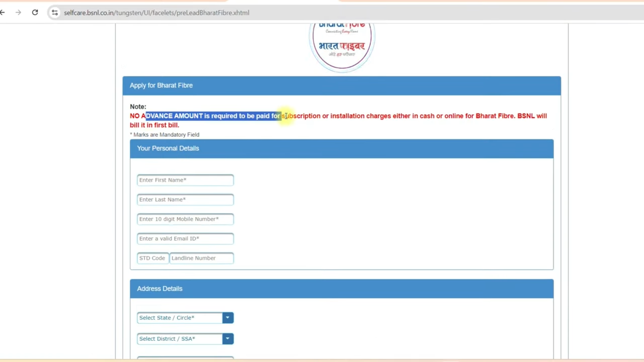Click the browser forward navigation arrow
The width and height of the screenshot is (644, 362).
coord(19,13)
